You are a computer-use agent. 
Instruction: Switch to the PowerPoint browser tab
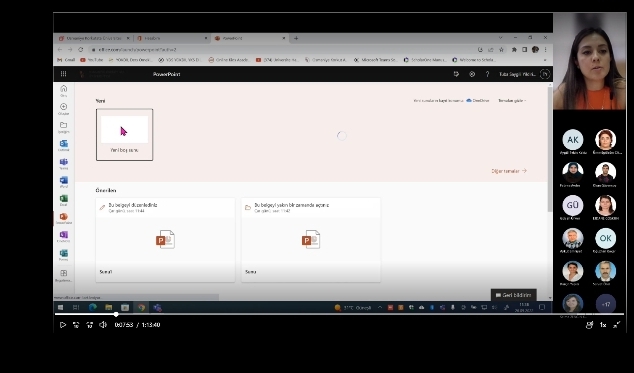[250, 38]
